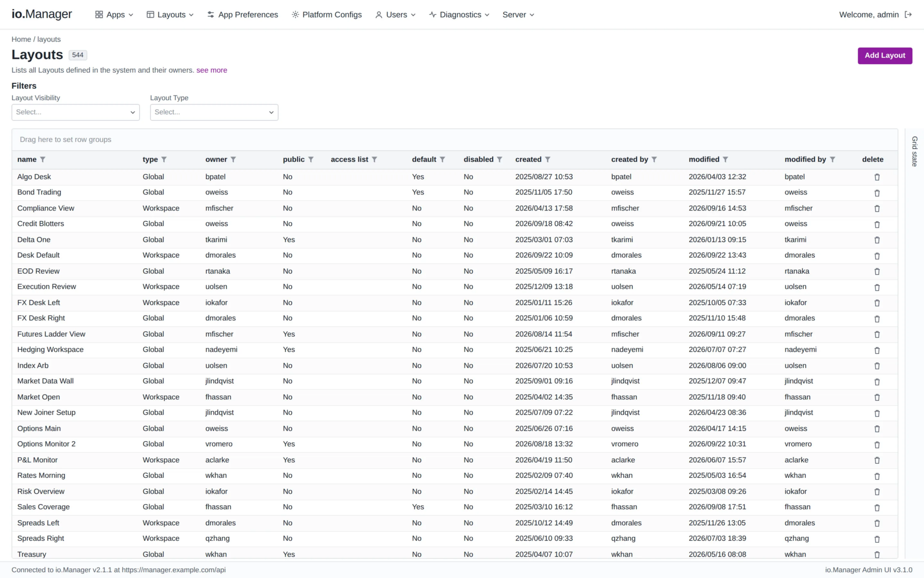Open filter for the name column

pos(42,159)
